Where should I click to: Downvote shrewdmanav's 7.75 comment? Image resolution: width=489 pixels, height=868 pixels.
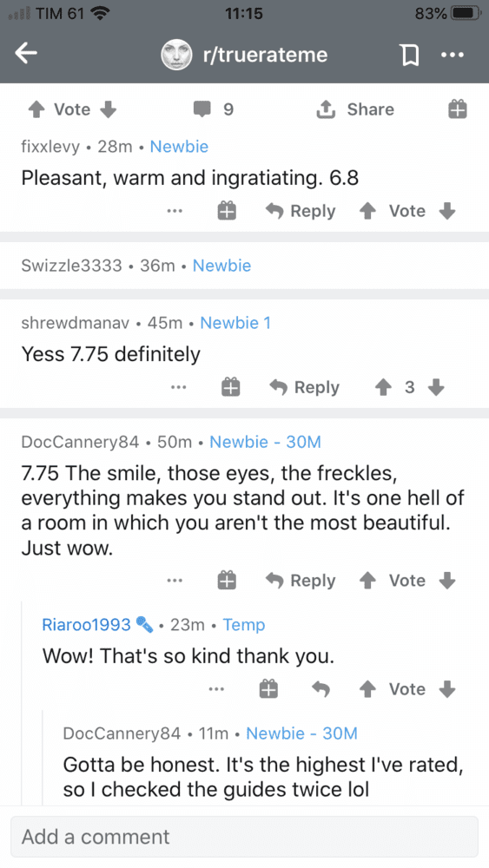pyautogui.click(x=436, y=387)
